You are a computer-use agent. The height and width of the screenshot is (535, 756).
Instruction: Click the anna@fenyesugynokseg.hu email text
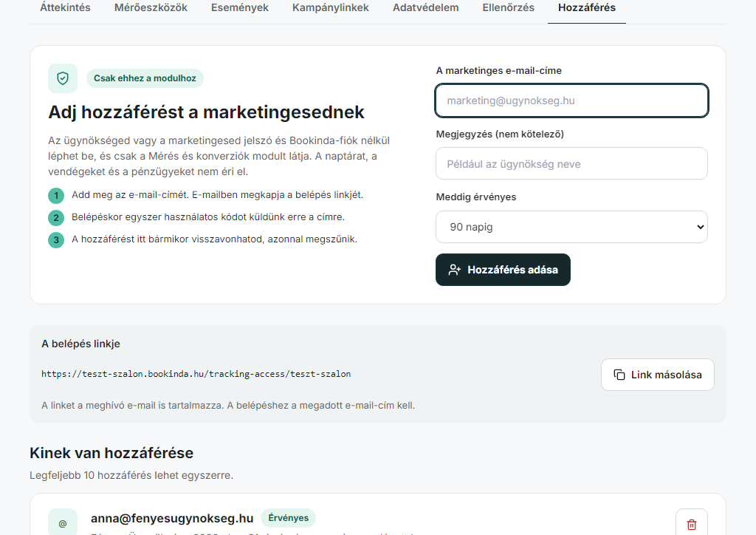coord(172,518)
